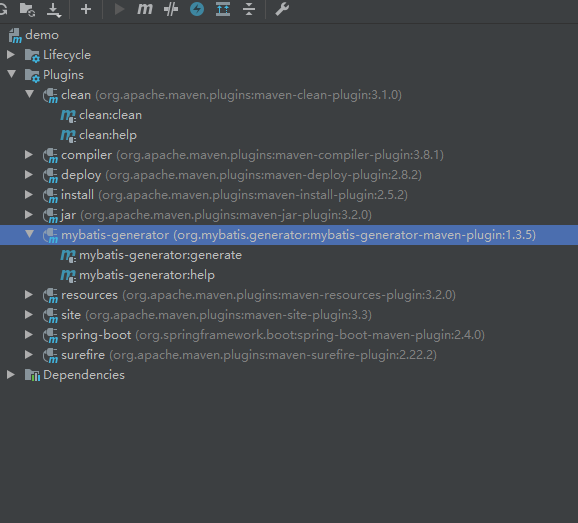
Task: Open Maven Settings wrench icon
Action: [x=282, y=9]
